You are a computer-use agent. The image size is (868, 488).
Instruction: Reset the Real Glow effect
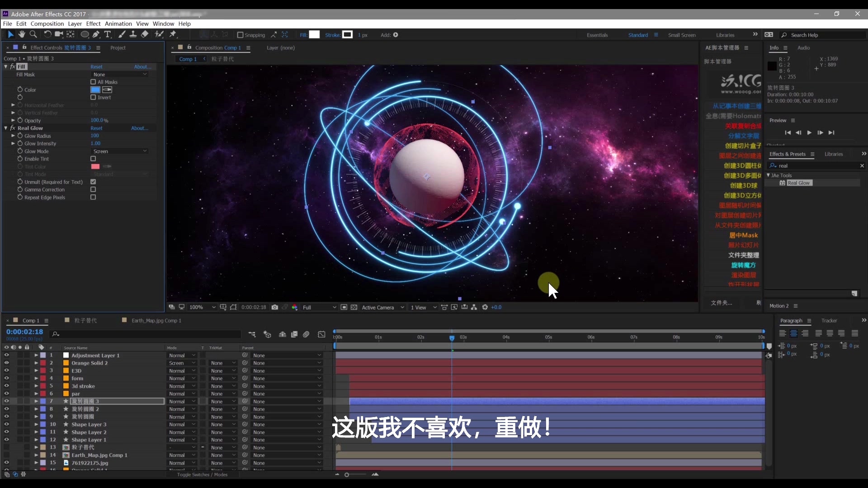pos(96,128)
